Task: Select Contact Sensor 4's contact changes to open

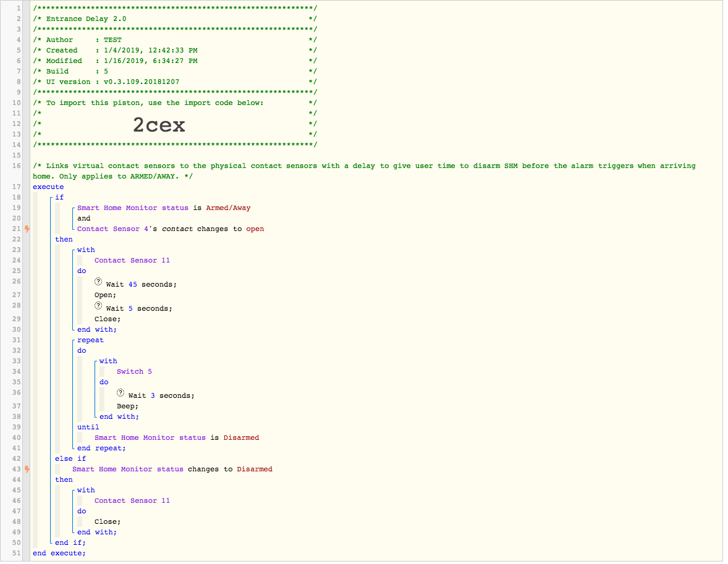Action: coord(171,229)
